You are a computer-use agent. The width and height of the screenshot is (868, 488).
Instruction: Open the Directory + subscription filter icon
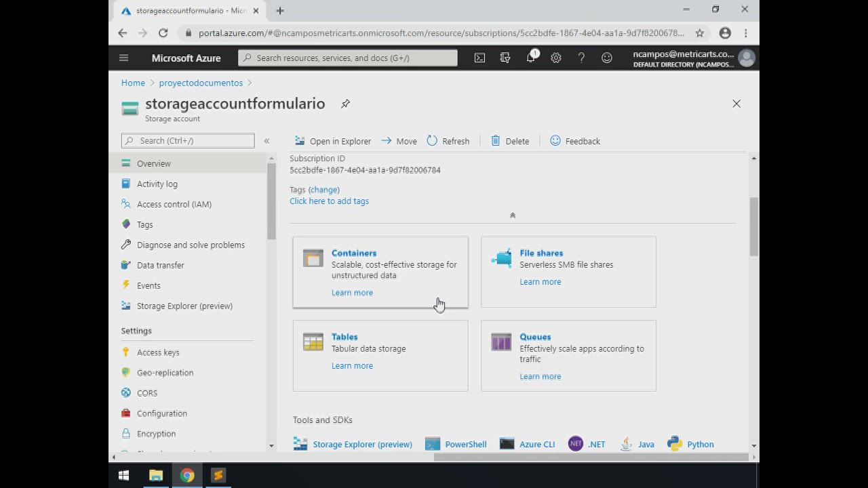(505, 58)
